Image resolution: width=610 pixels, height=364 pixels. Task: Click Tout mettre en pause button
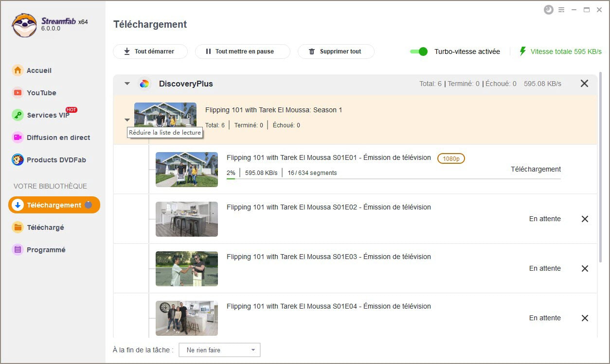tap(243, 52)
